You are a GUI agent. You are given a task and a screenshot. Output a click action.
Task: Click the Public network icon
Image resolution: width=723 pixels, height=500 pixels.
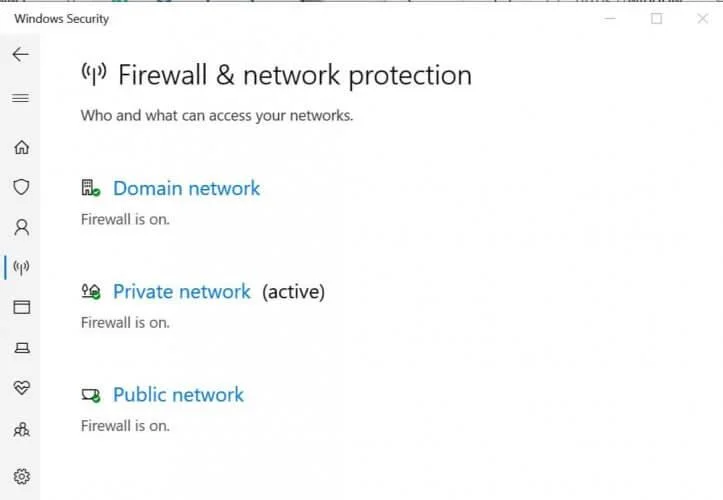91,395
